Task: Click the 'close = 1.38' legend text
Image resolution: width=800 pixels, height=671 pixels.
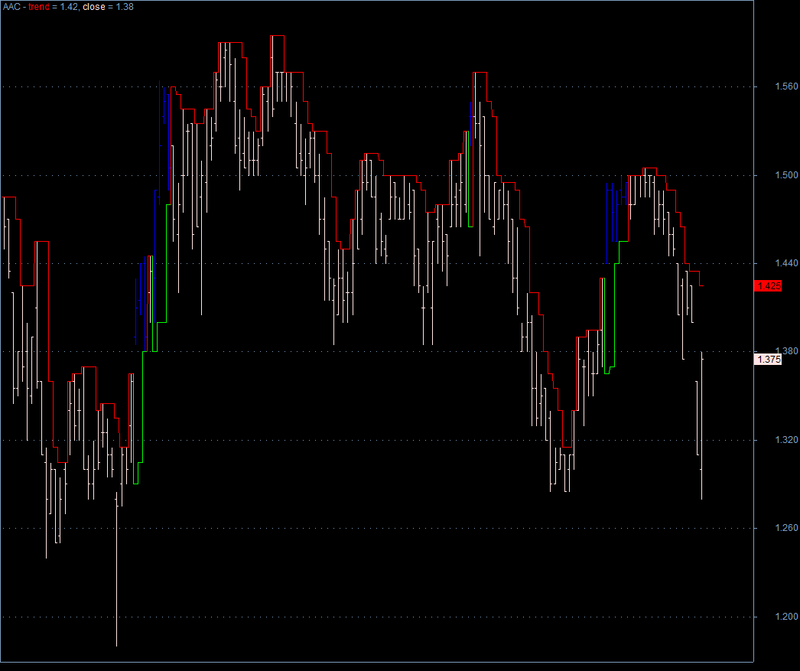Action: (x=108, y=7)
